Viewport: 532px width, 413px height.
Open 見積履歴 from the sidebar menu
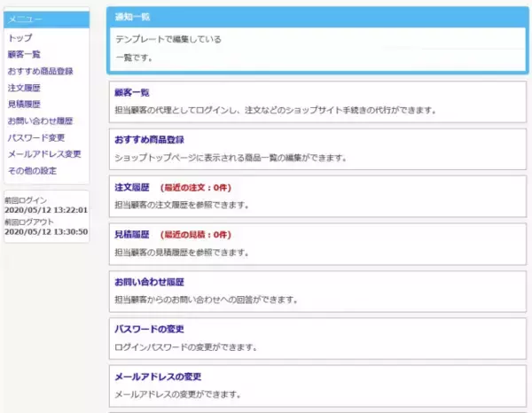tap(24, 105)
